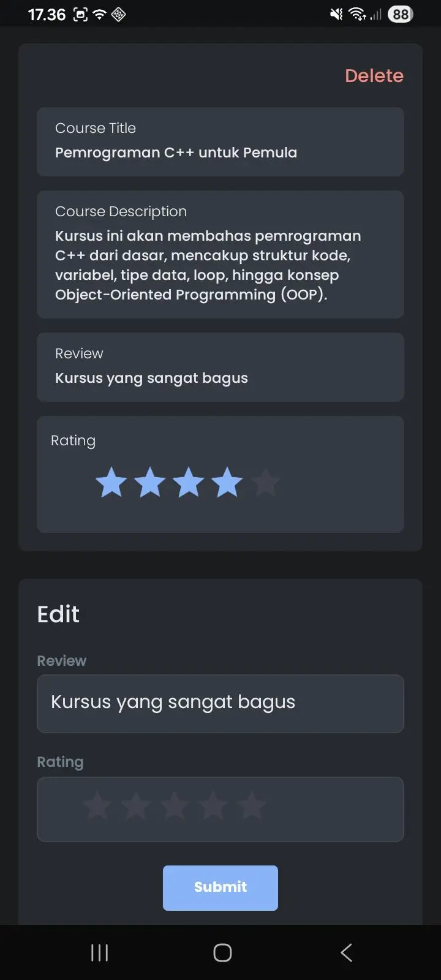Tap the Review card with Kursus text
441x980 pixels.
[x=221, y=367]
